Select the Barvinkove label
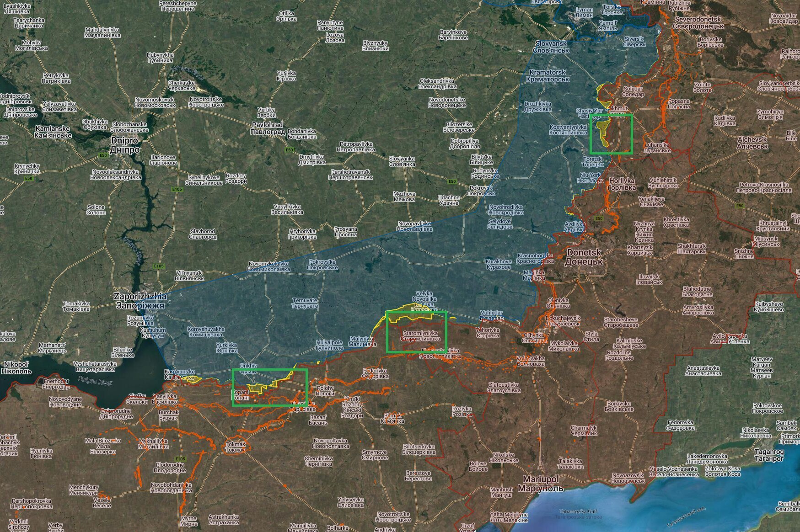Image resolution: width=800 pixels, height=532 pixels. tap(453, 35)
